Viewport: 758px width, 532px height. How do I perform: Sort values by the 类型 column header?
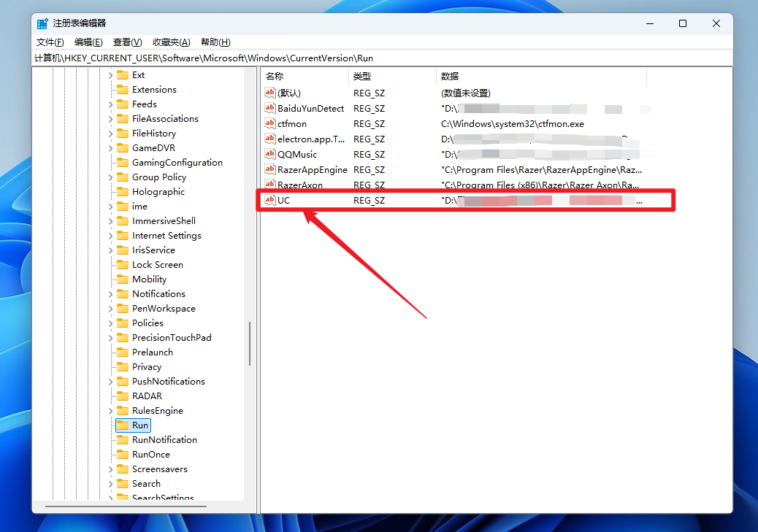(x=393, y=77)
